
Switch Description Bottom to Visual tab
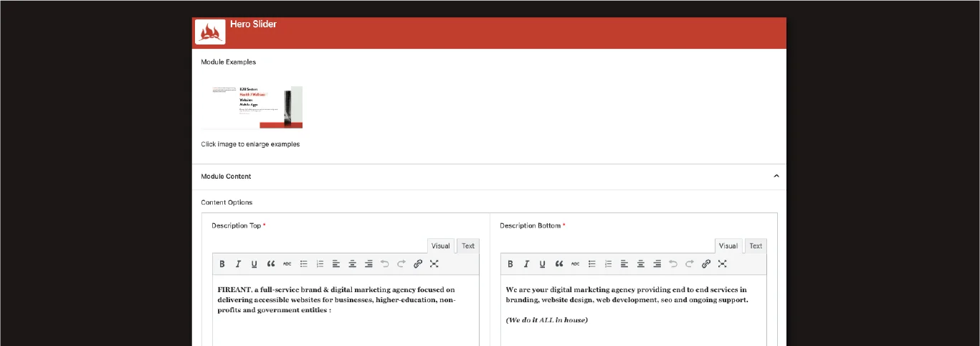[x=728, y=246]
